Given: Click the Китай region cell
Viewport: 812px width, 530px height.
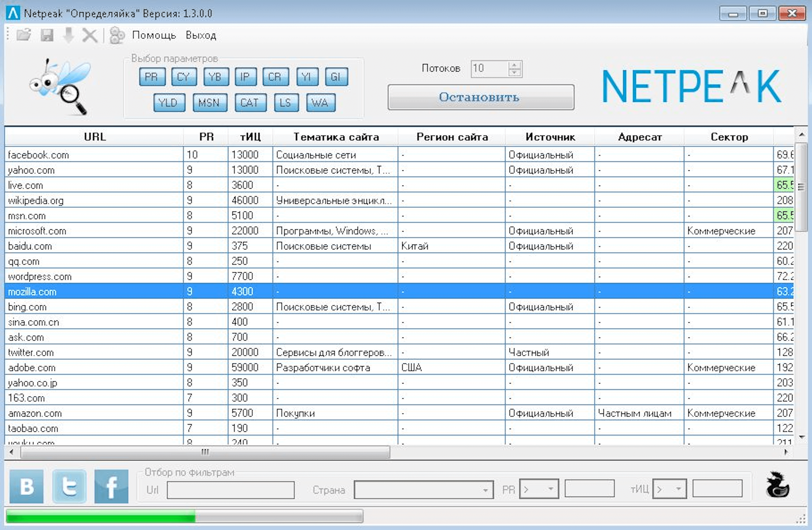Looking at the screenshot, I should point(451,246).
